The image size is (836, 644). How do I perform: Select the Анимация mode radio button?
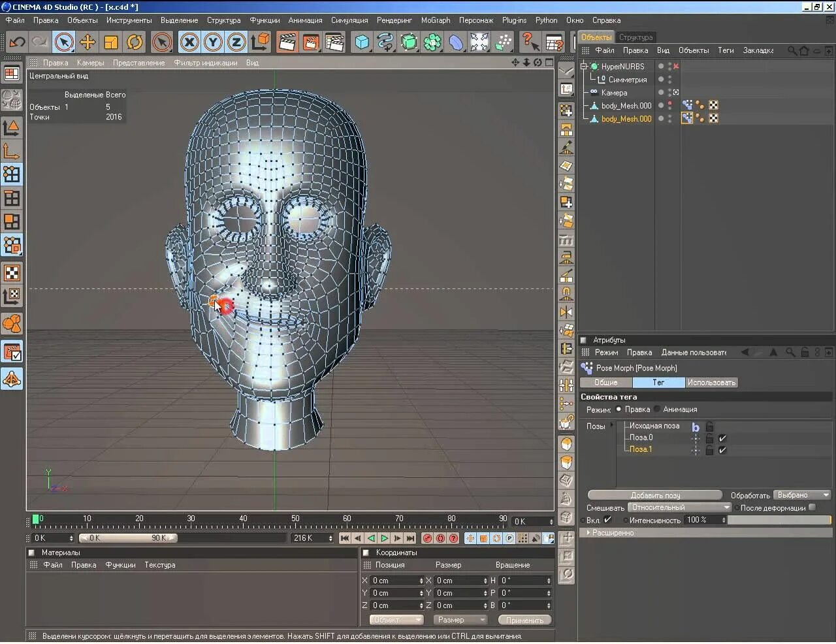657,410
